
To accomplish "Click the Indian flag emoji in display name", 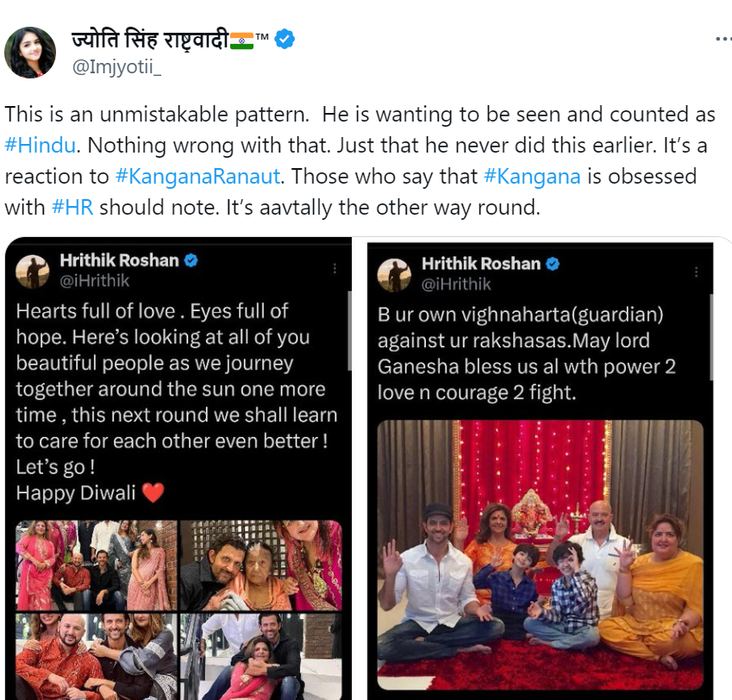I will pos(241,39).
